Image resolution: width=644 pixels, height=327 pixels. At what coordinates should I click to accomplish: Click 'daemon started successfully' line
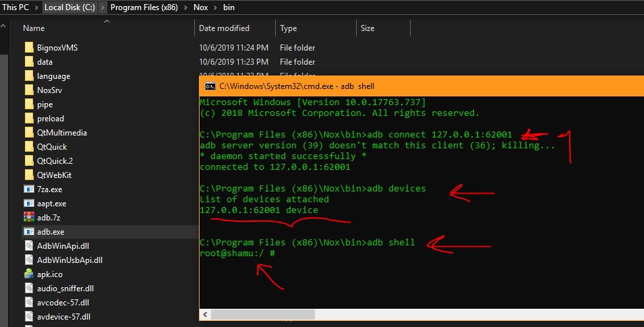click(283, 156)
